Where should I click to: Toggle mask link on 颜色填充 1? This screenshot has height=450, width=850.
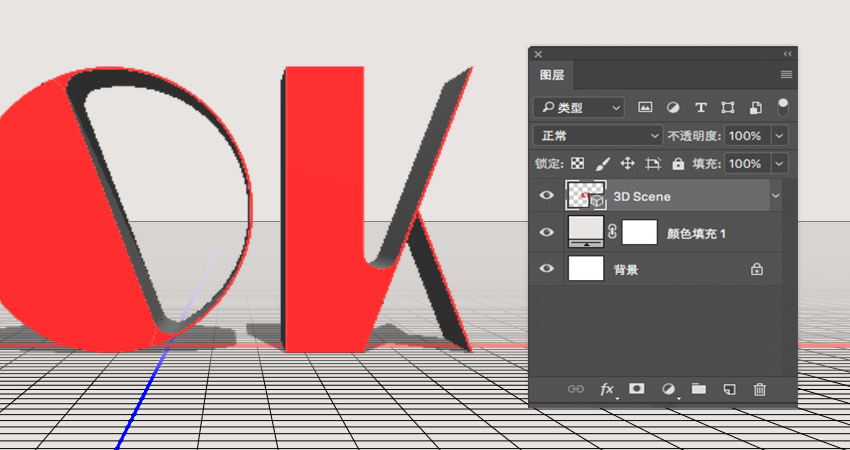click(x=613, y=232)
